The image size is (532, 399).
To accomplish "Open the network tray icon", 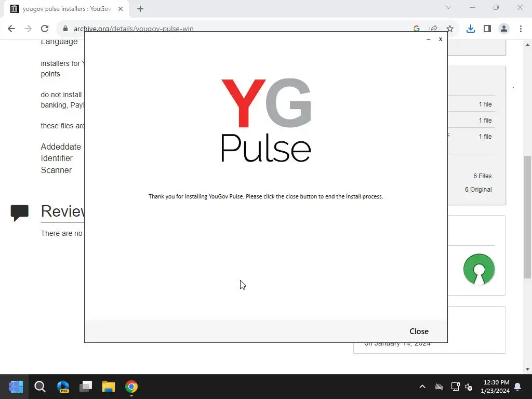I will (455, 387).
